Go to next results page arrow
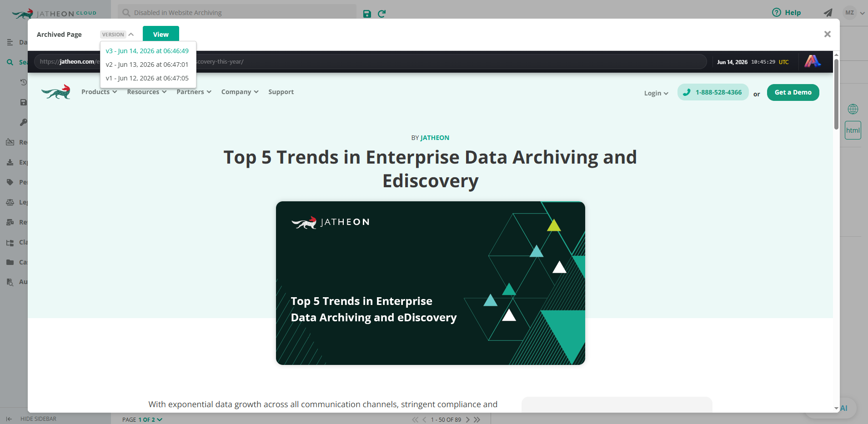This screenshot has height=424, width=868. [467, 419]
